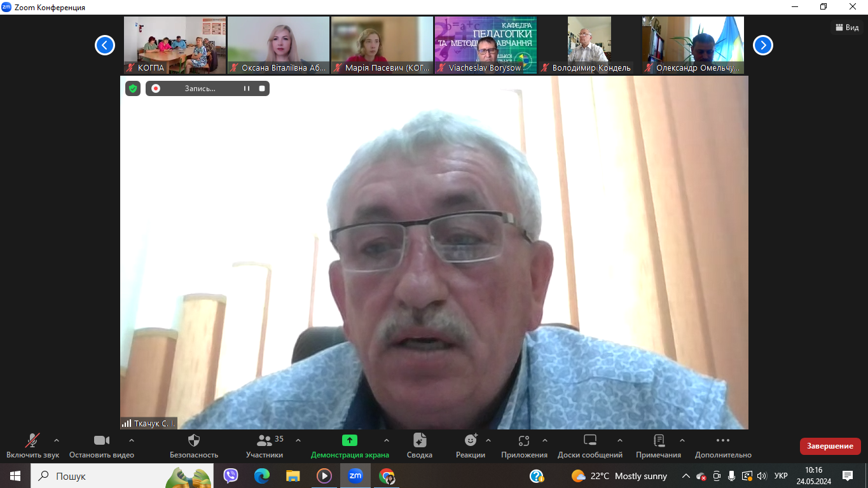
Task: Open the Сводка summary tool
Action: tap(420, 440)
